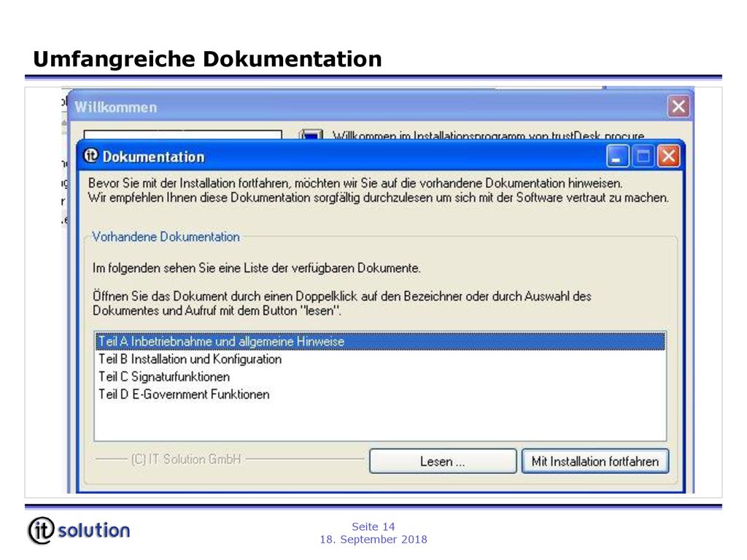The height and width of the screenshot is (560, 747).
Task: Click Mit Installation fortfahren button
Action: (x=595, y=461)
